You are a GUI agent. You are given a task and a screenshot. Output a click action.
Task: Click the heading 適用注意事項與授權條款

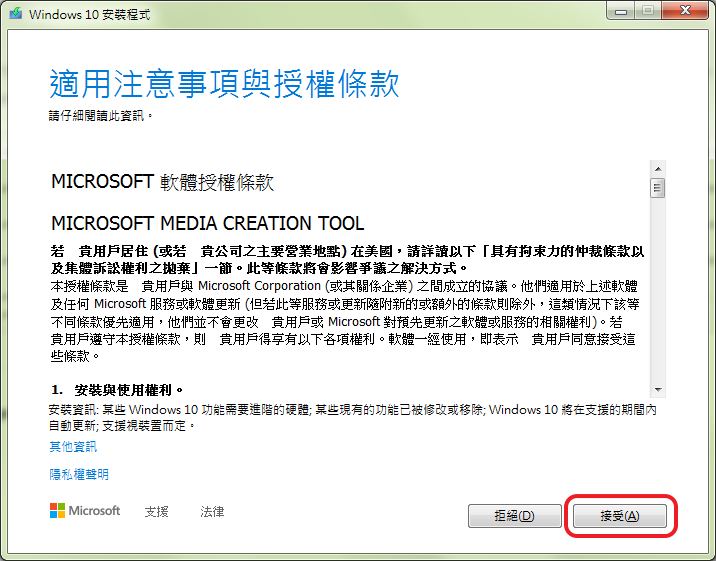(x=224, y=84)
